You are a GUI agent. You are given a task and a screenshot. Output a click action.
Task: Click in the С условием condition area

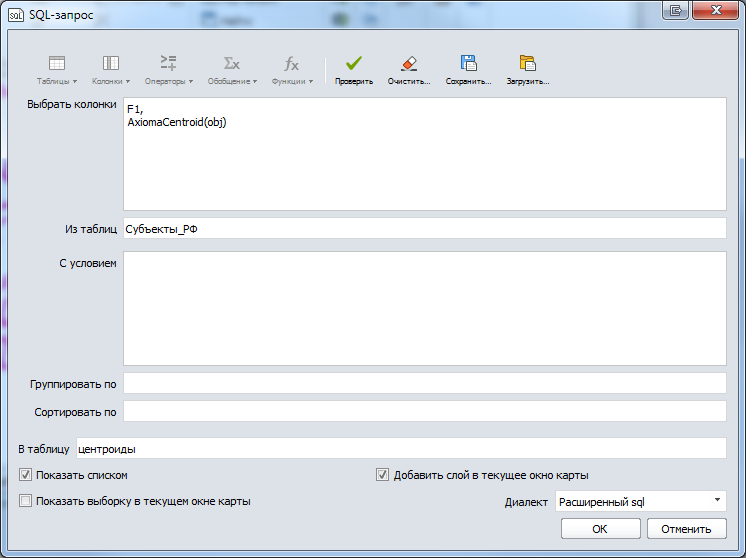424,307
